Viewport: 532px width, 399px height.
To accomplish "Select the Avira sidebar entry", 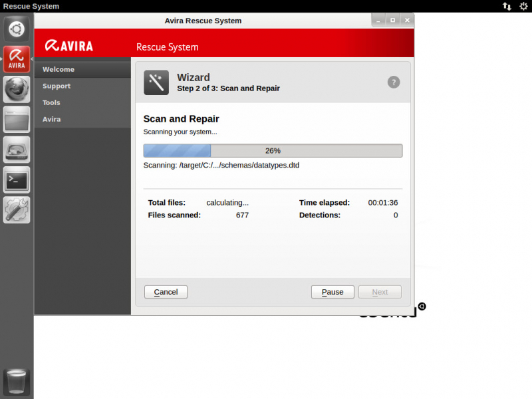I will coord(51,119).
